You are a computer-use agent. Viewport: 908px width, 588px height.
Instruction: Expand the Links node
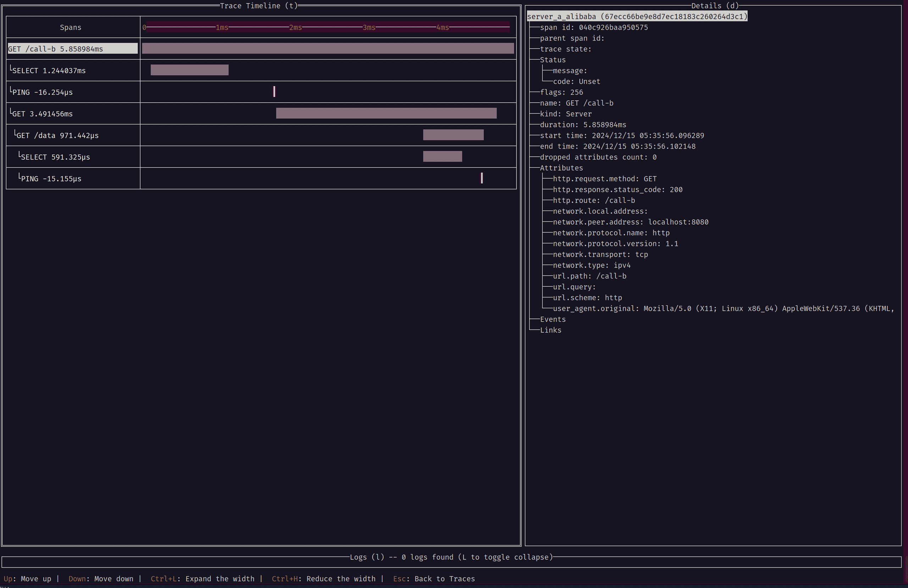coord(550,330)
